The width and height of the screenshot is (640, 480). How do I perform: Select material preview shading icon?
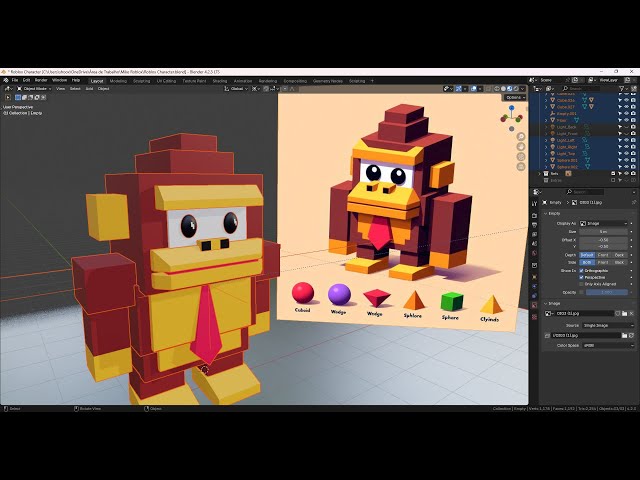tap(510, 89)
